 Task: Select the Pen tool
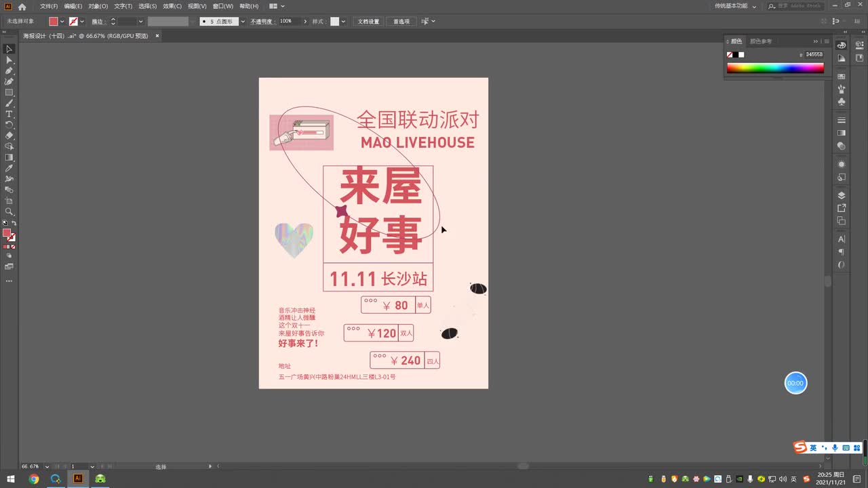(x=9, y=70)
